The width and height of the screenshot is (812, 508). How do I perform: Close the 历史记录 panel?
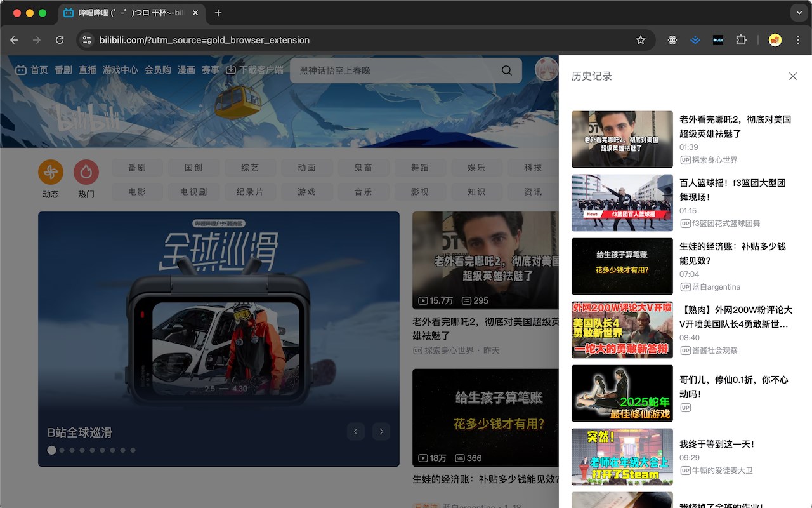(x=793, y=76)
